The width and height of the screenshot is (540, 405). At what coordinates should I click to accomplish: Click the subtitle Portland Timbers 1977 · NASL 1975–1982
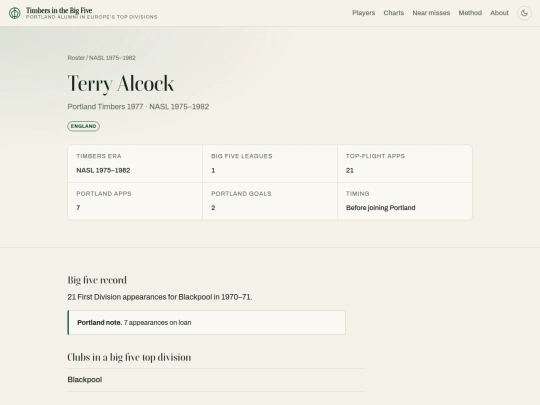tap(138, 107)
